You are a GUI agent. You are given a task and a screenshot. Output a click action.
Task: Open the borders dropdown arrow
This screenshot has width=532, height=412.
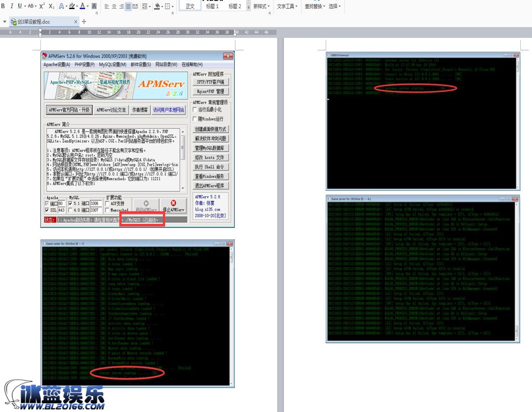[172, 7]
